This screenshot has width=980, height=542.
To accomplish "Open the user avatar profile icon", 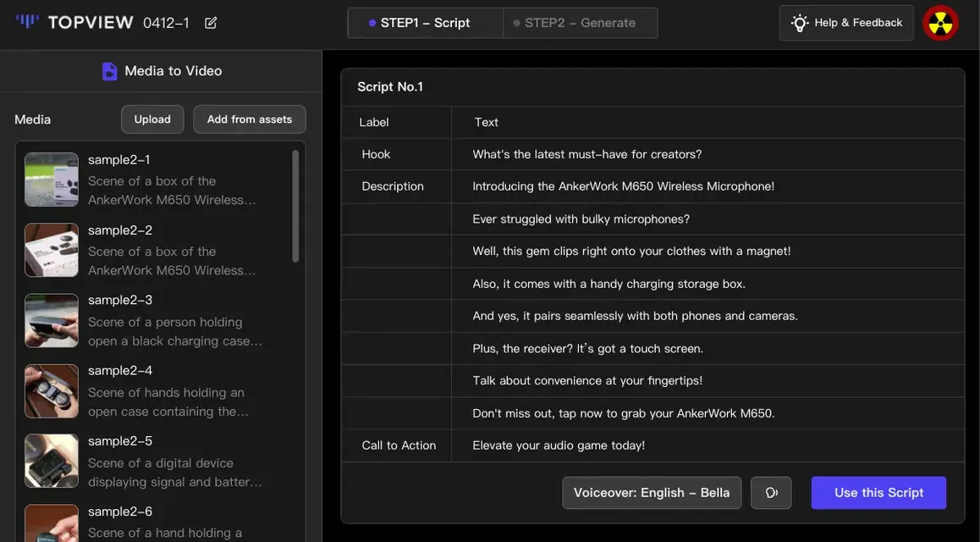I will [940, 23].
